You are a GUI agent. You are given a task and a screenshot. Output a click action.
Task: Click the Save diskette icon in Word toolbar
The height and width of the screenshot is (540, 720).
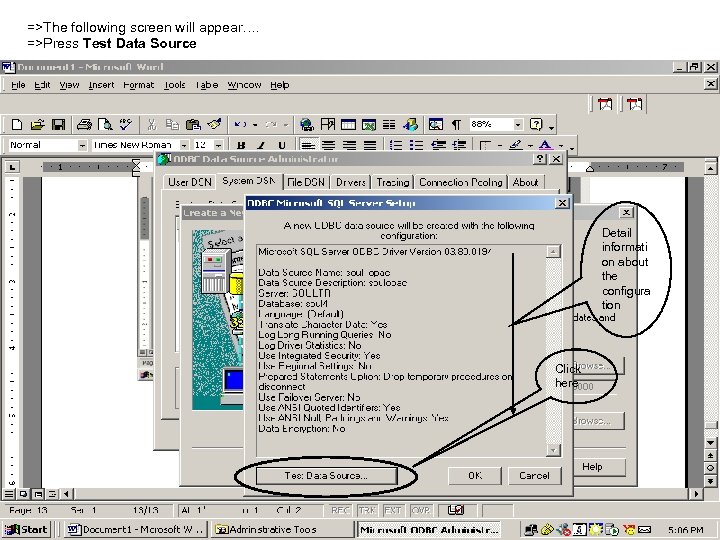click(58, 124)
